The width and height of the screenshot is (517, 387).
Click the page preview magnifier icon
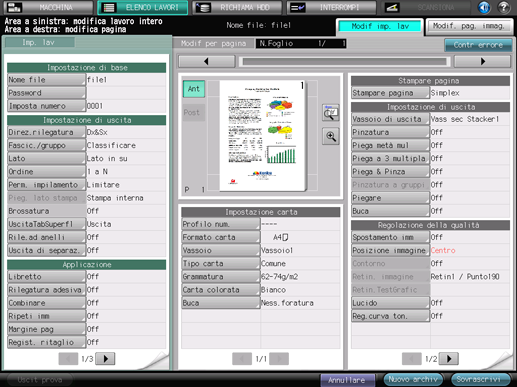[331, 113]
